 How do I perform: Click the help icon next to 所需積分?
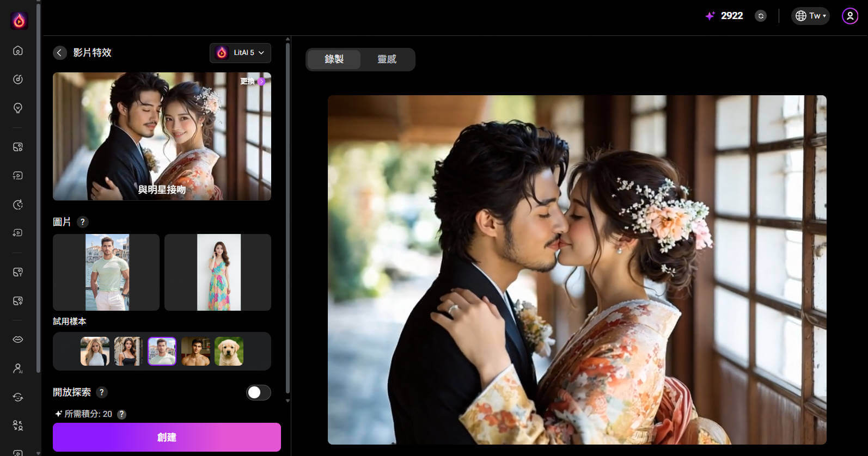(x=122, y=414)
